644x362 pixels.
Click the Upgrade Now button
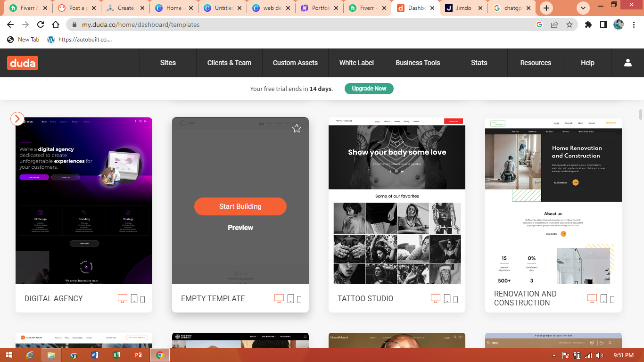tap(369, 89)
